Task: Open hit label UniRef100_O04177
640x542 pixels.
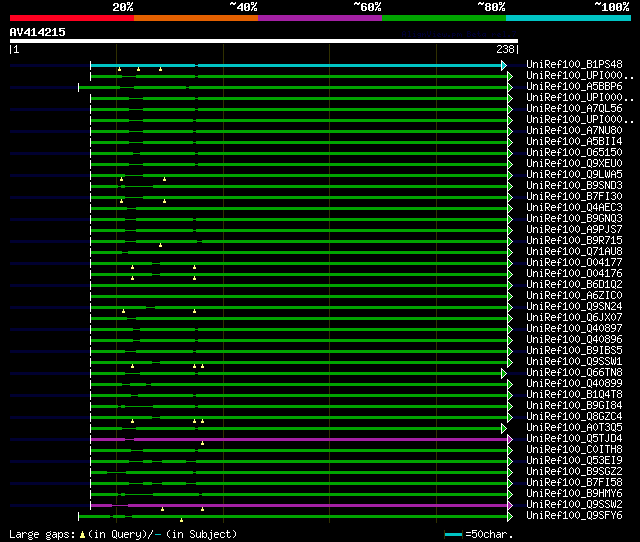Action: tap(574, 263)
